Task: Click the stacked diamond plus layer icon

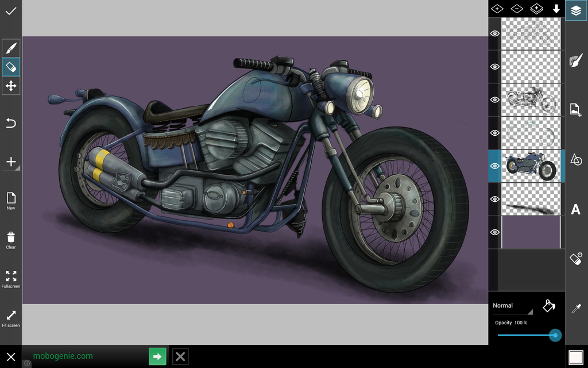Action: pos(537,9)
